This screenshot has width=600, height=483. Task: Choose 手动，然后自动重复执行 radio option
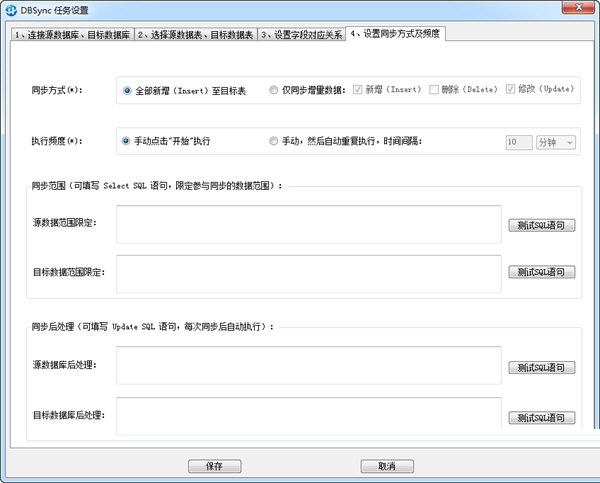click(x=274, y=142)
